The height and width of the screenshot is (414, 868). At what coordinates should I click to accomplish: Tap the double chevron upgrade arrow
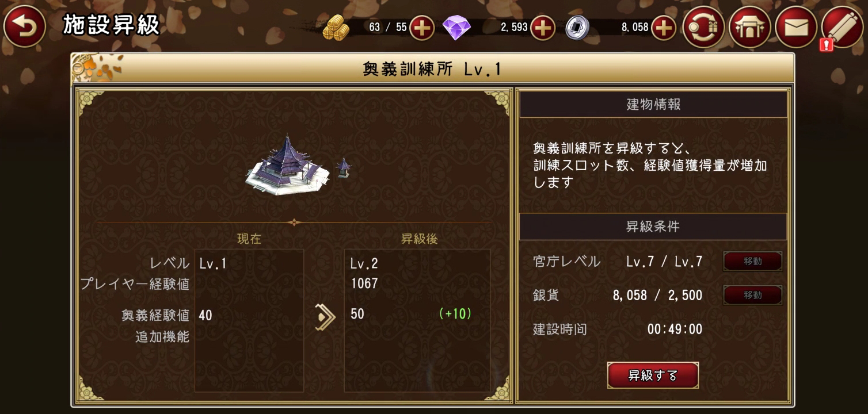click(325, 317)
